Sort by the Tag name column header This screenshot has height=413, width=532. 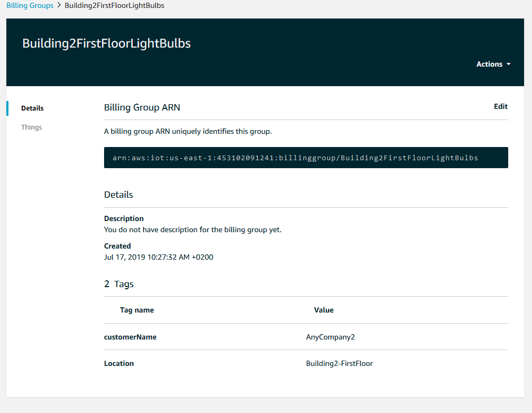pyautogui.click(x=137, y=310)
